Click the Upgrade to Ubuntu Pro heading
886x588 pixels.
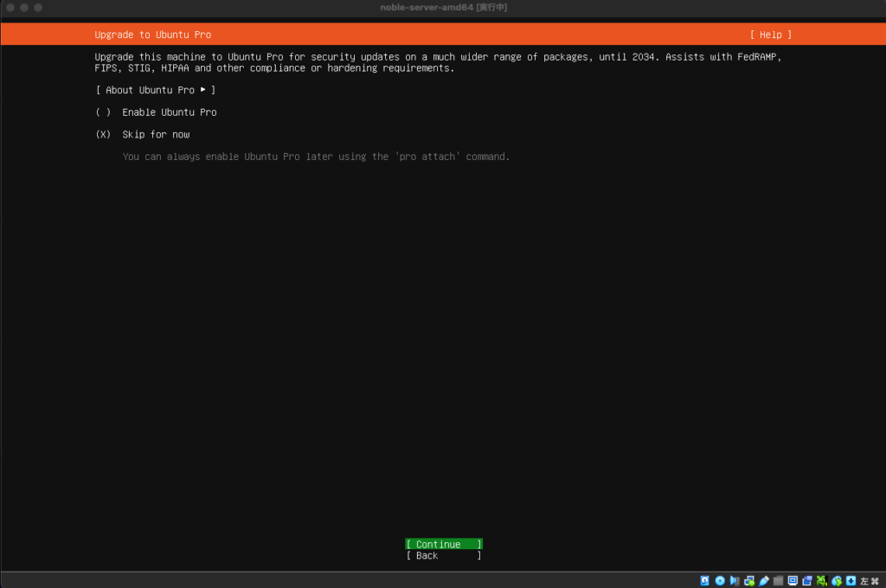(x=152, y=35)
